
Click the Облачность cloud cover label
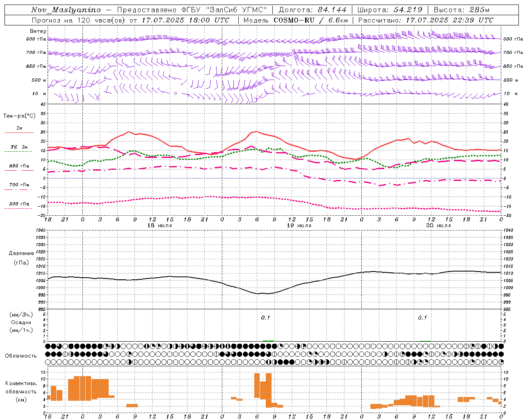21,356
